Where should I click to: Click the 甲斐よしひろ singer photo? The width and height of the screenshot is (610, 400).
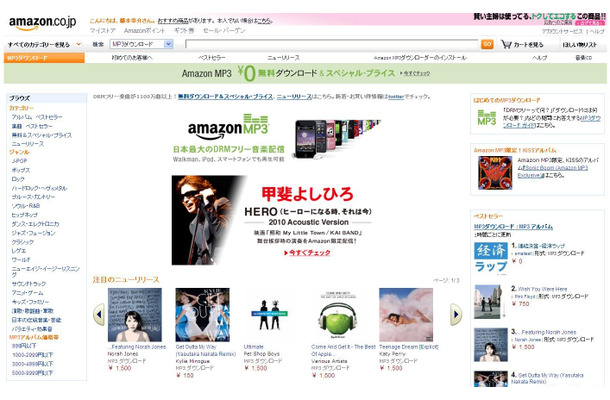tap(209, 220)
